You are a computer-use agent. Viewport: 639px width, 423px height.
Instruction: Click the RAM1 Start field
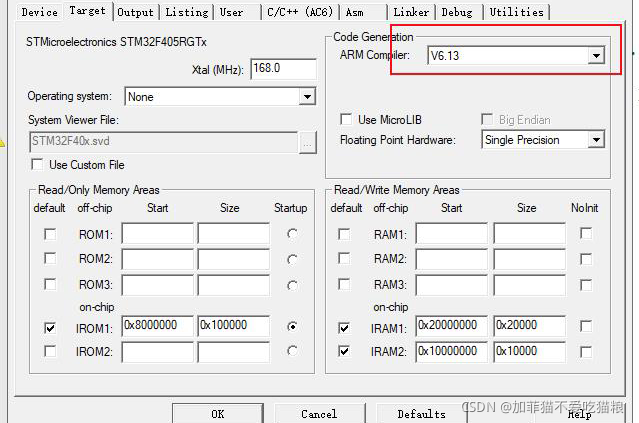point(452,233)
